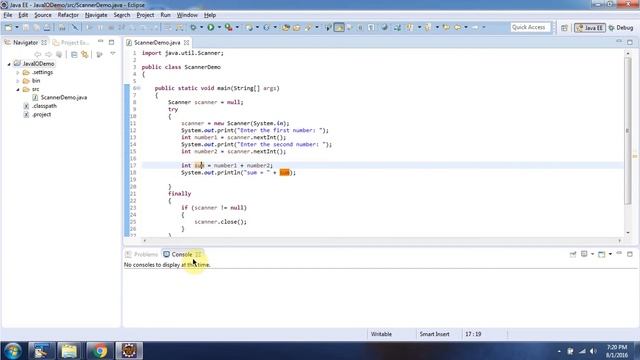Viewport: 640px width, 360px height.
Task: Click Navigator Forward arrow icon
Action: tap(49, 54)
